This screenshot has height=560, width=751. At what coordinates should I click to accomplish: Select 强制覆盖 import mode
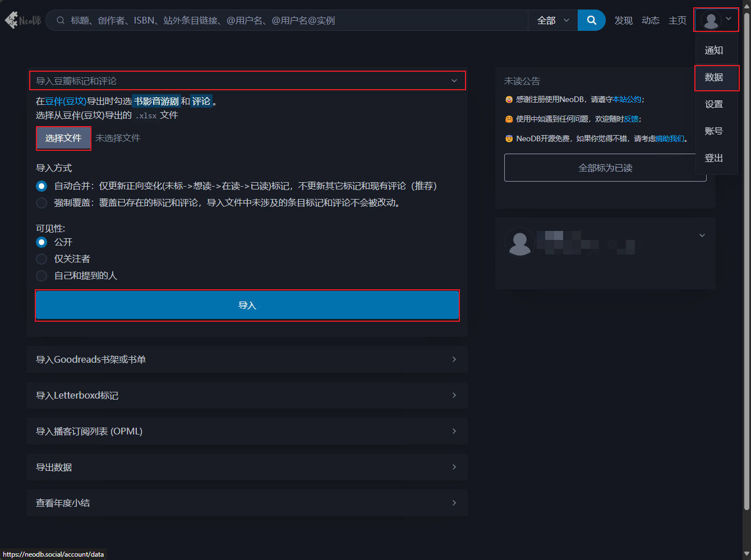[x=42, y=203]
